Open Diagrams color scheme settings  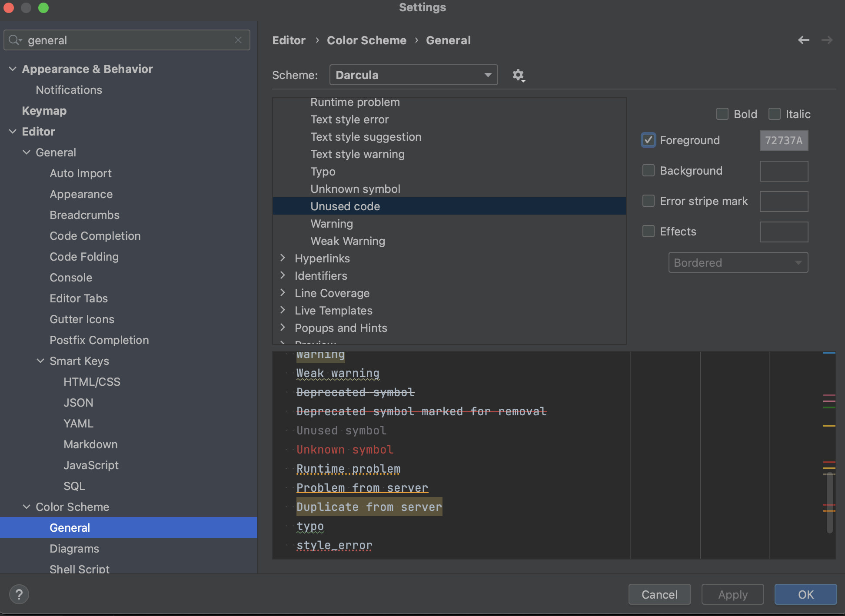point(74,548)
